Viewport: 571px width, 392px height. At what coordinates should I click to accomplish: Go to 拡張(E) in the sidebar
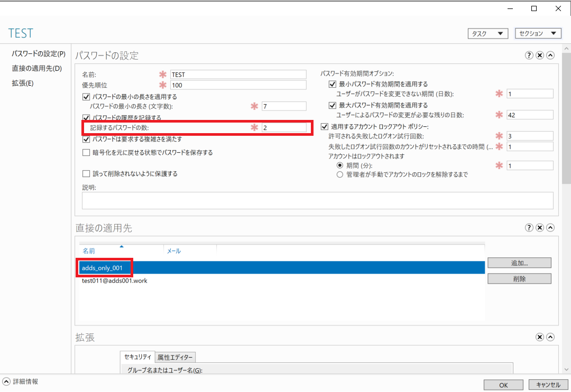pyautogui.click(x=23, y=83)
